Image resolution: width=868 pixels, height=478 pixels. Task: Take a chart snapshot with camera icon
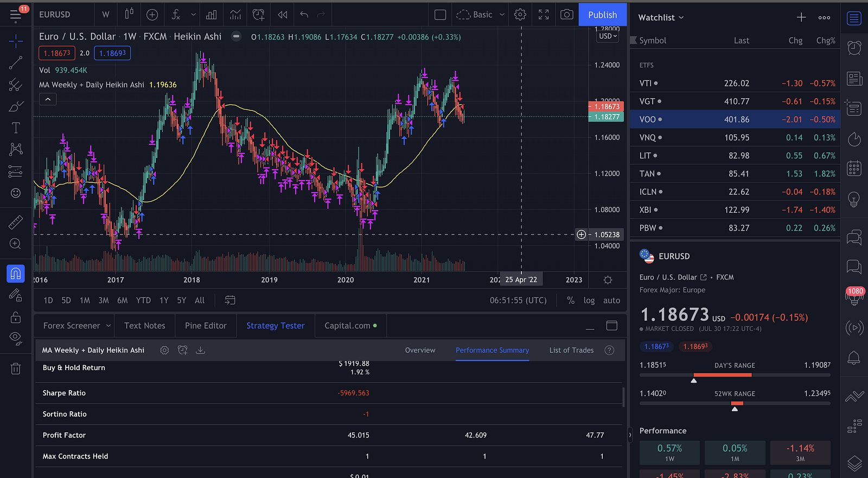[566, 15]
